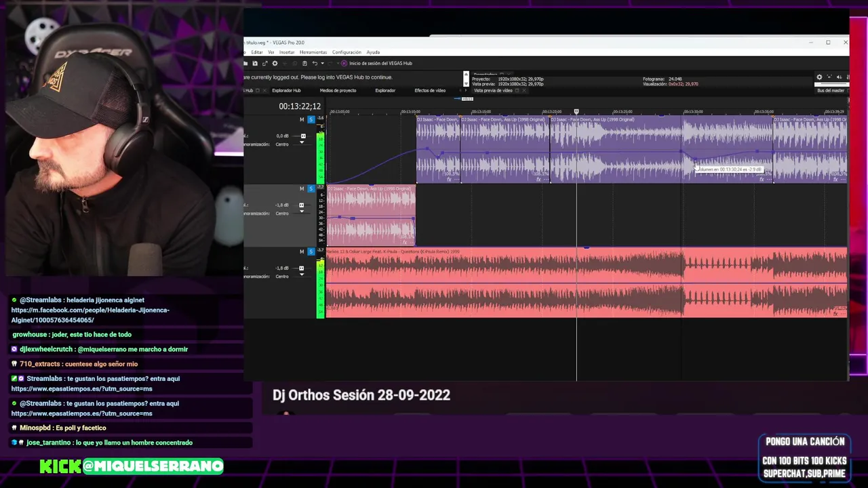
Task: Click the second track pan slider handle
Action: tap(302, 213)
